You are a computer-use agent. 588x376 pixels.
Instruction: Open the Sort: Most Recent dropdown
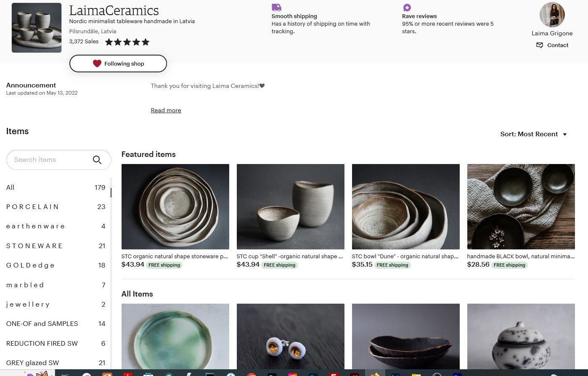click(x=533, y=134)
